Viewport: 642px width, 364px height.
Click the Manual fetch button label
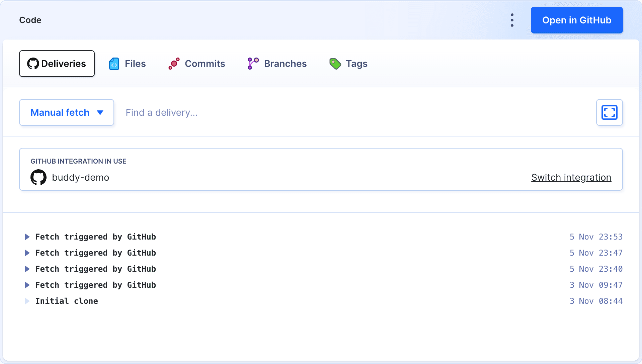coord(60,112)
